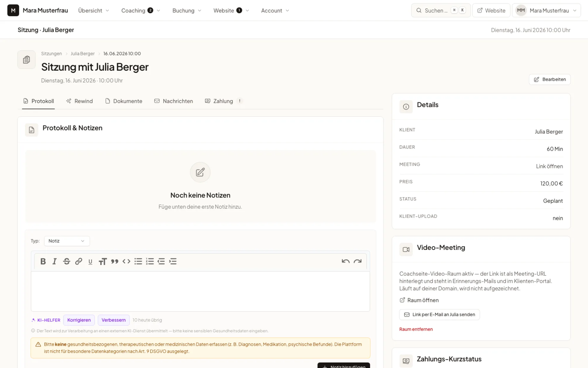Insert a link via the chain icon
The image size is (588, 368).
(x=78, y=261)
